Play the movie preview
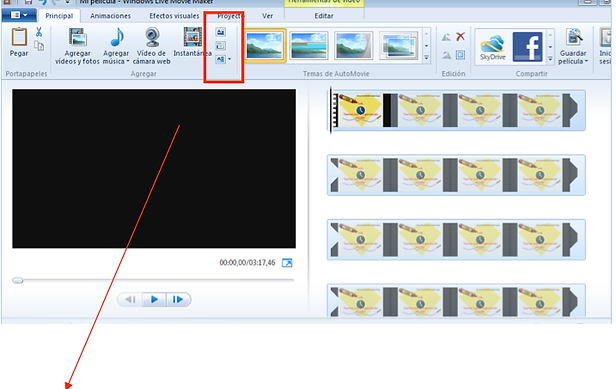 click(x=154, y=299)
